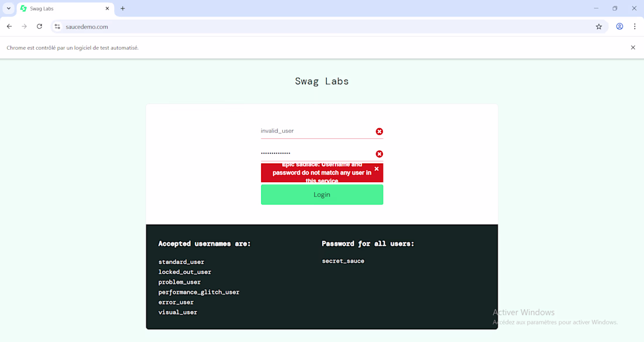Screen dimensions: 644x342
Task: Click the problem_user username text
Action: tap(180, 282)
